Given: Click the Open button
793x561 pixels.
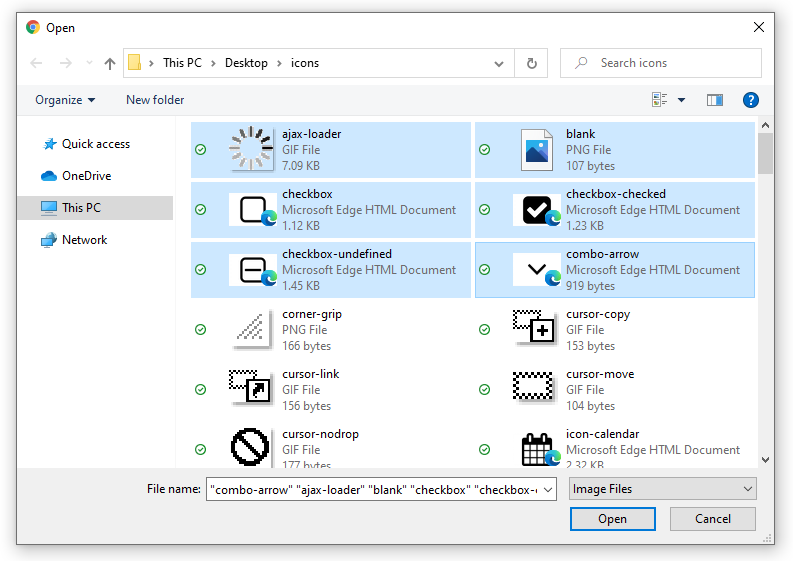Looking at the screenshot, I should coord(612,519).
